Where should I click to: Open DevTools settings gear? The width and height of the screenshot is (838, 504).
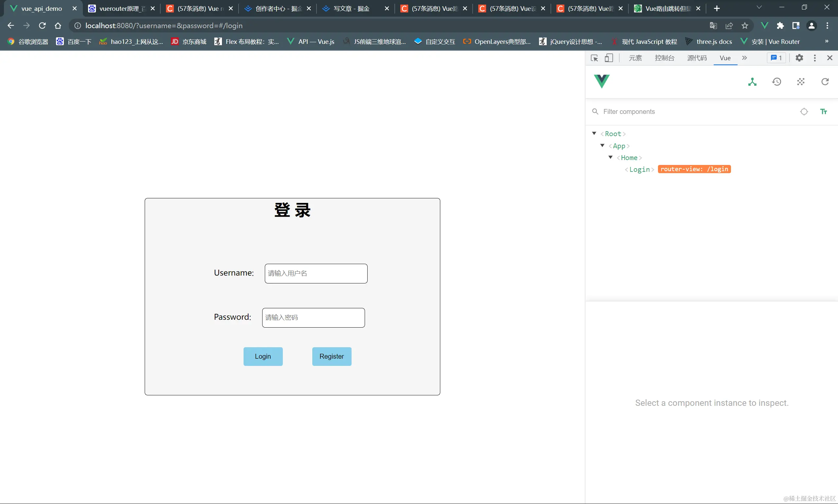pos(799,58)
